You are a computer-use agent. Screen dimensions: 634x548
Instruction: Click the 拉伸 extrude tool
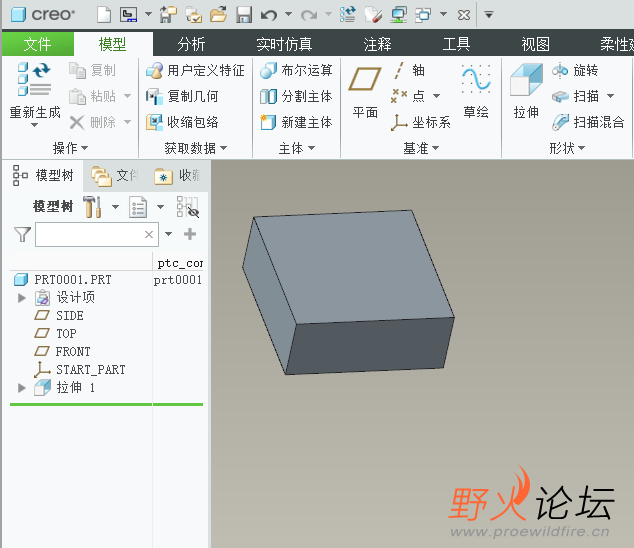coord(526,91)
